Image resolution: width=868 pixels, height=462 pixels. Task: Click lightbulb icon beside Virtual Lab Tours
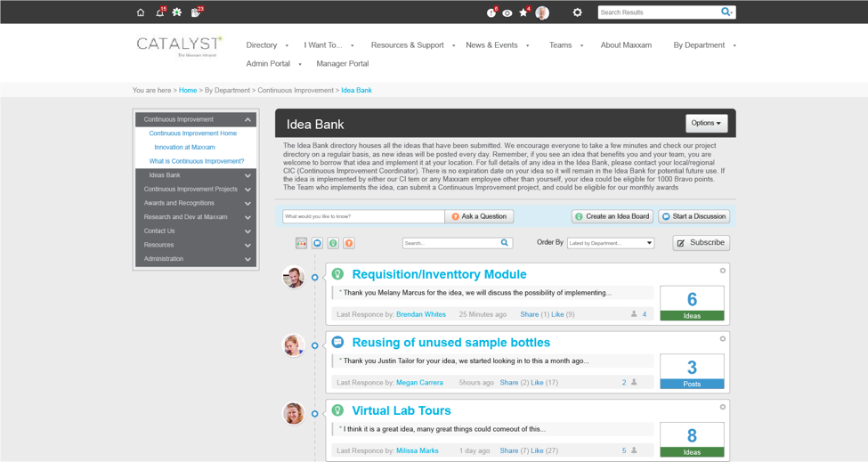click(x=337, y=410)
